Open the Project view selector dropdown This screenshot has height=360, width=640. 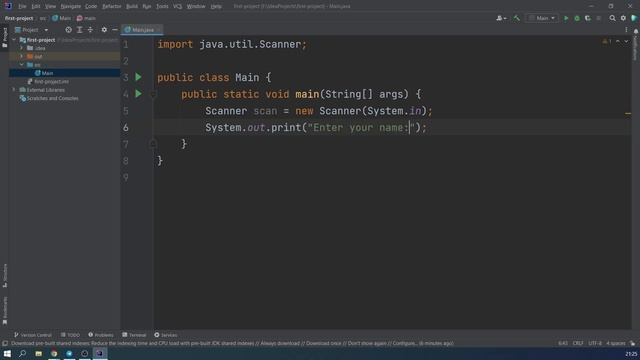click(31, 30)
